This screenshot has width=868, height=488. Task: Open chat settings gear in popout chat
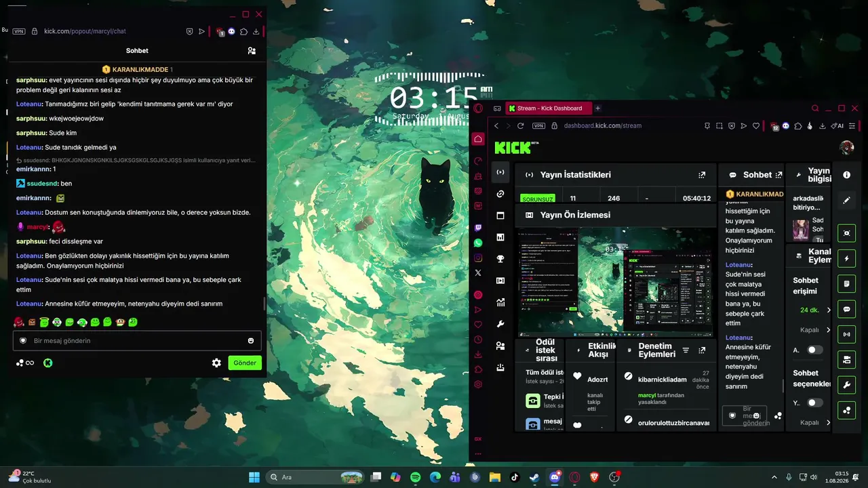click(x=216, y=363)
